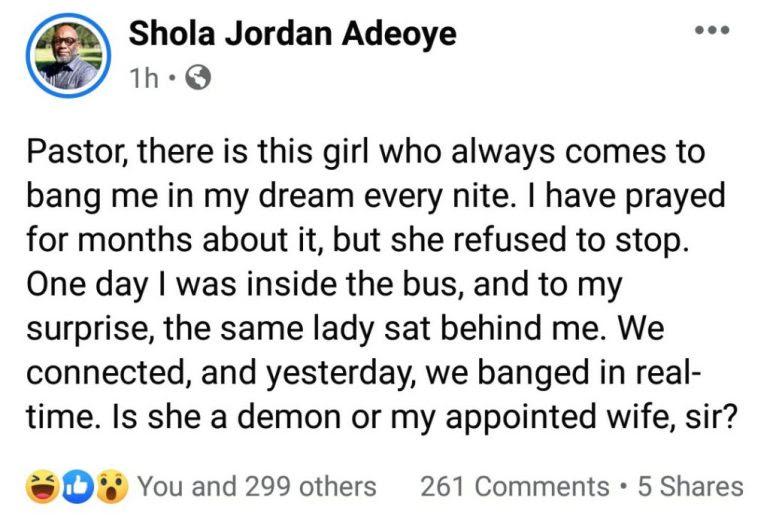View the 261 Comments
770x528 pixels.
point(514,487)
